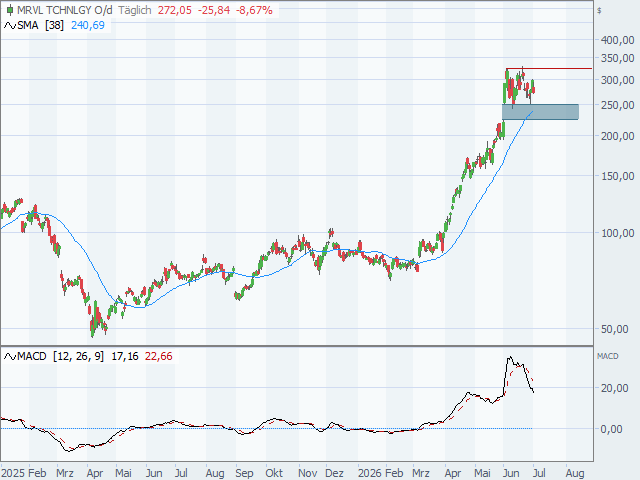Click the Apr label next to 2025 Mrz
Screen dimensions: 640x480
click(x=95, y=473)
